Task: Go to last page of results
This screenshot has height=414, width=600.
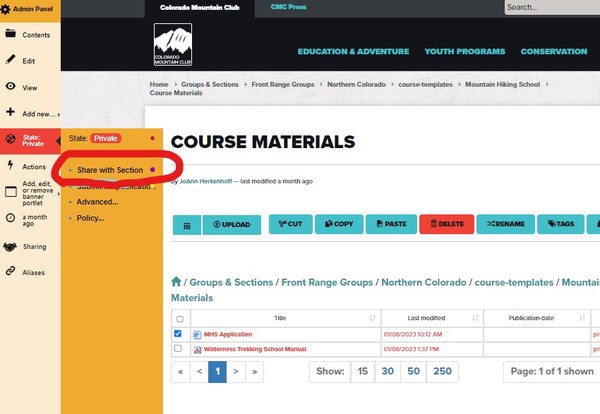Action: point(254,372)
